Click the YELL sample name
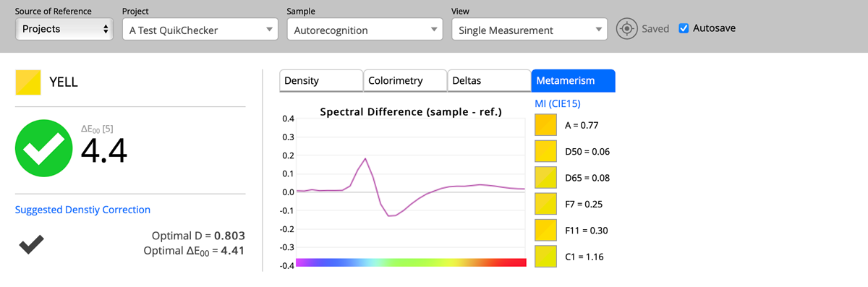This screenshot has width=868, height=287. point(64,82)
